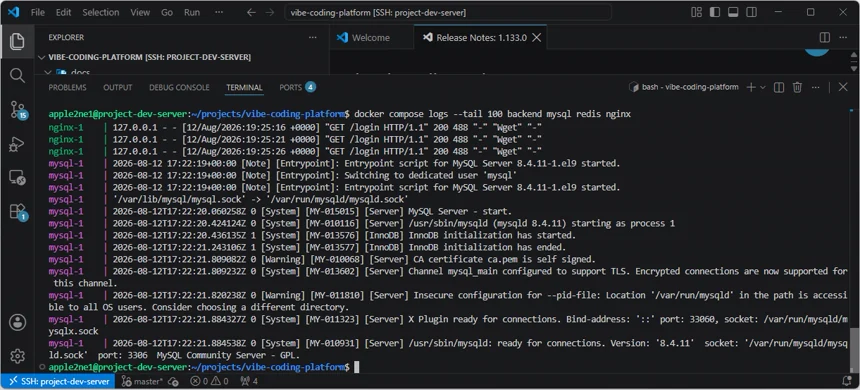Open the Accounts menu icon
This screenshot has width=860, height=390.
click(x=17, y=322)
